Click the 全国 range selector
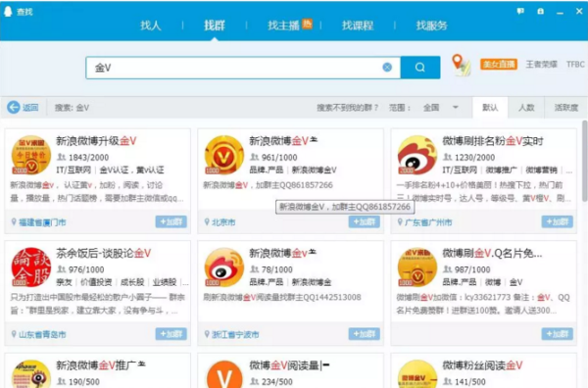This screenshot has height=388, width=588. pos(431,108)
